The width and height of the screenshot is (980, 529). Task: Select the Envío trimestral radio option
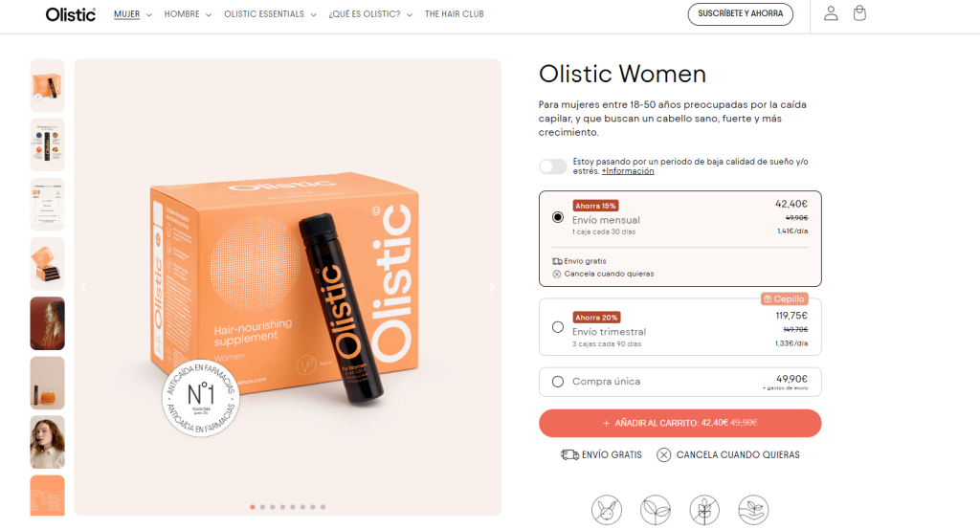[x=558, y=327]
